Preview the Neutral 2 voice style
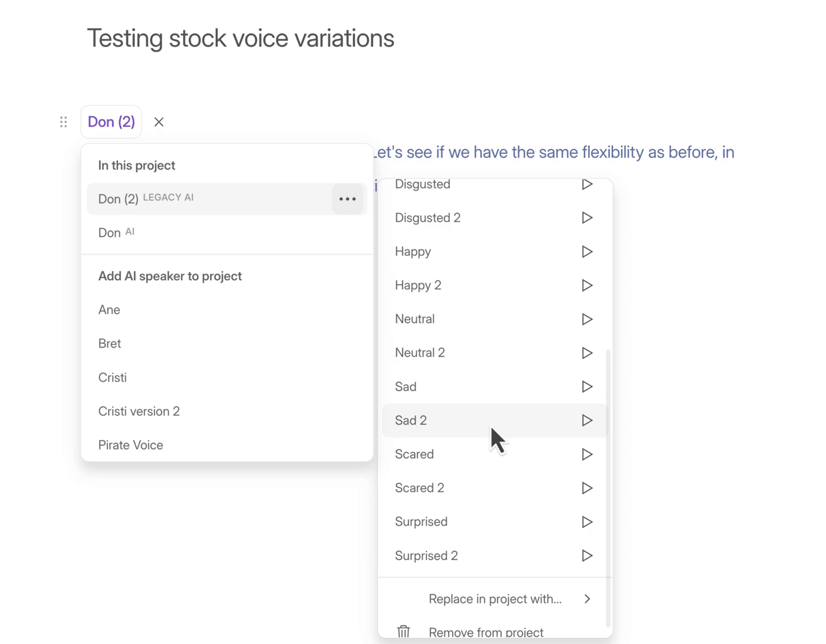The height and width of the screenshot is (644, 826). (587, 353)
